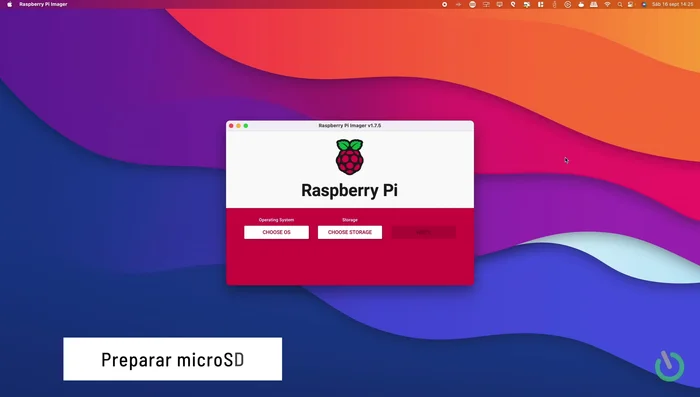Click the 'Operating System' label
700x397 pixels.
tap(276, 220)
